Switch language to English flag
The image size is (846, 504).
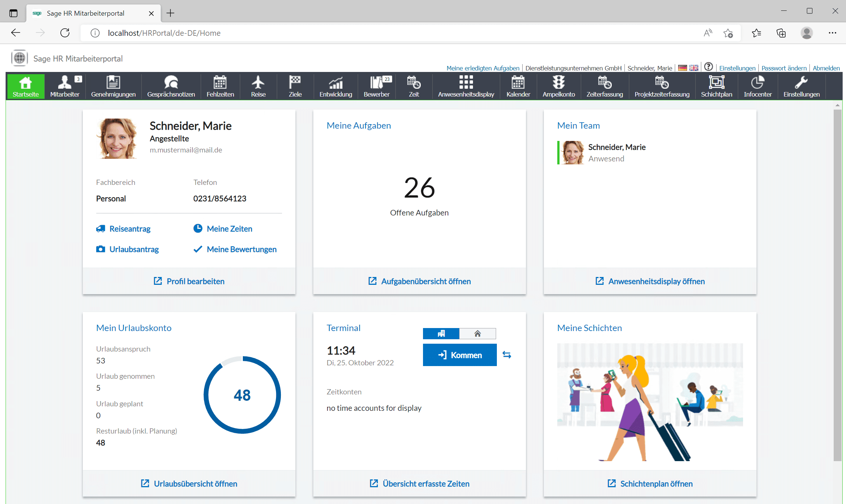694,68
